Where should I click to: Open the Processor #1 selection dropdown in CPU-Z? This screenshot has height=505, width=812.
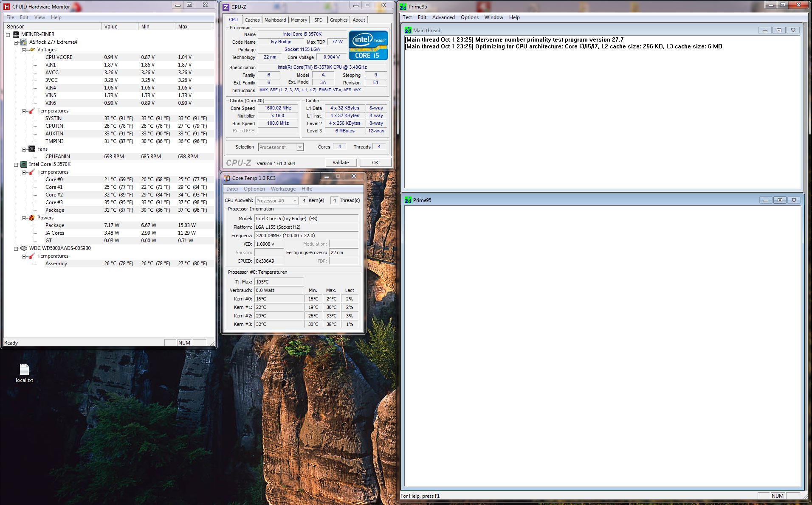click(x=281, y=147)
